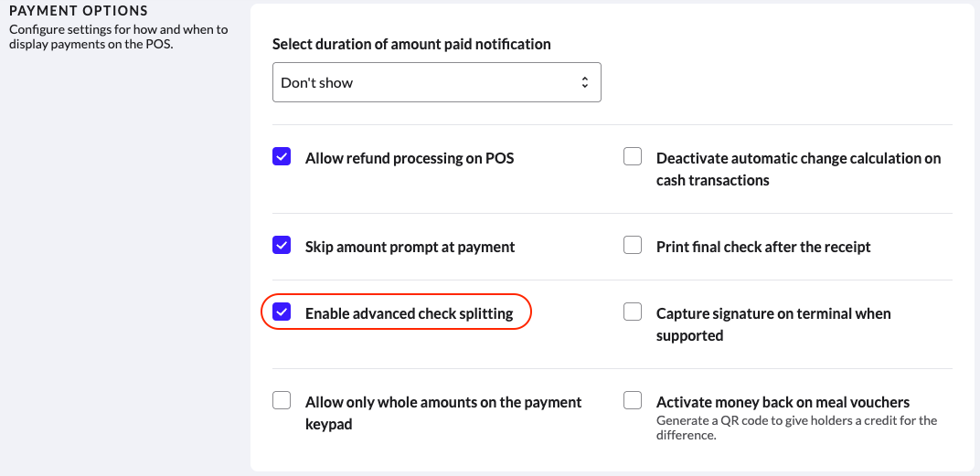The width and height of the screenshot is (980, 476).
Task: Click the "Print final check after the receipt" label
Action: [763, 247]
